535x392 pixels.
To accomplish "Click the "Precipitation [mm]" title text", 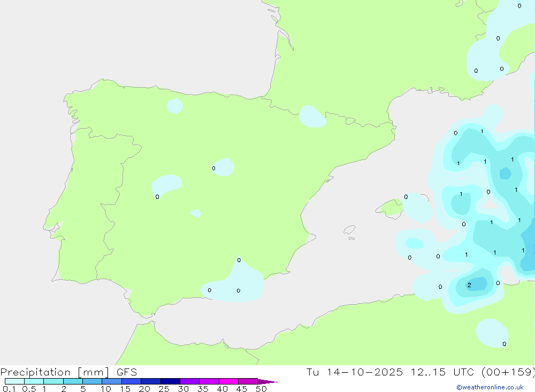I will tap(55, 372).
